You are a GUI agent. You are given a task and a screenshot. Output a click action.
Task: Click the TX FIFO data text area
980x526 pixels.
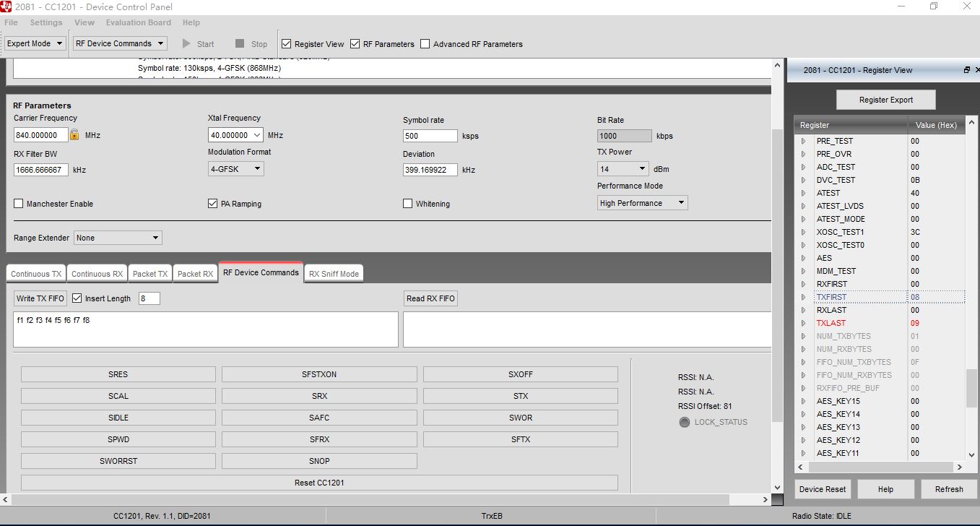pos(206,329)
